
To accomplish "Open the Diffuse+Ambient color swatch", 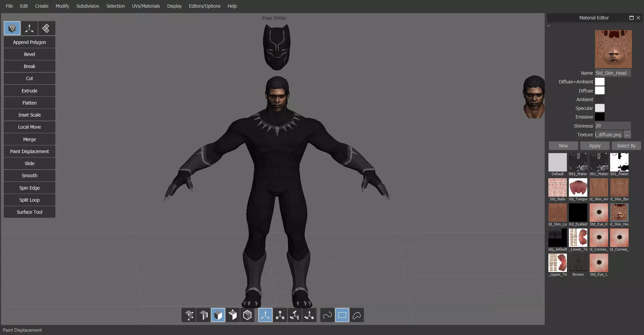I will point(600,82).
